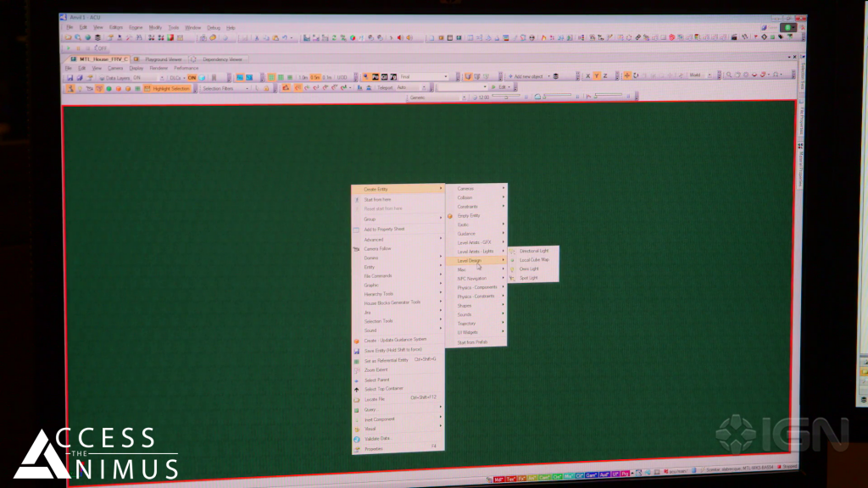Toggle the Highlight Selection button

pyautogui.click(x=170, y=88)
